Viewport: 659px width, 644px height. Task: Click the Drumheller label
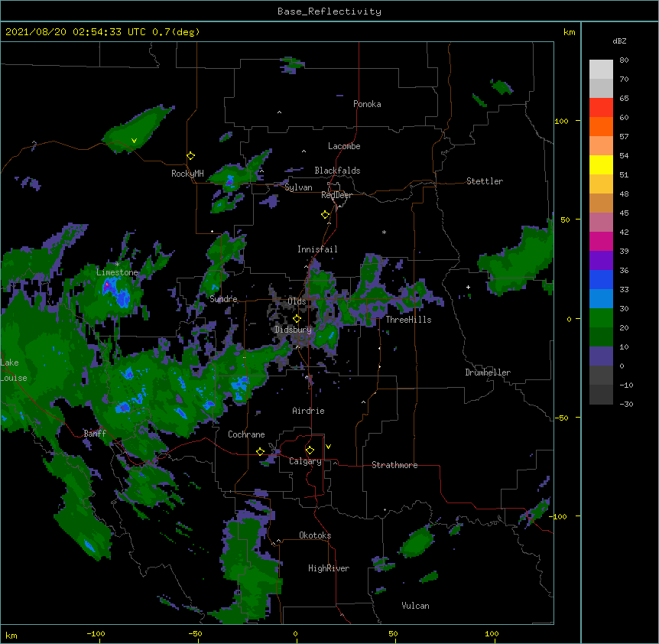click(488, 372)
